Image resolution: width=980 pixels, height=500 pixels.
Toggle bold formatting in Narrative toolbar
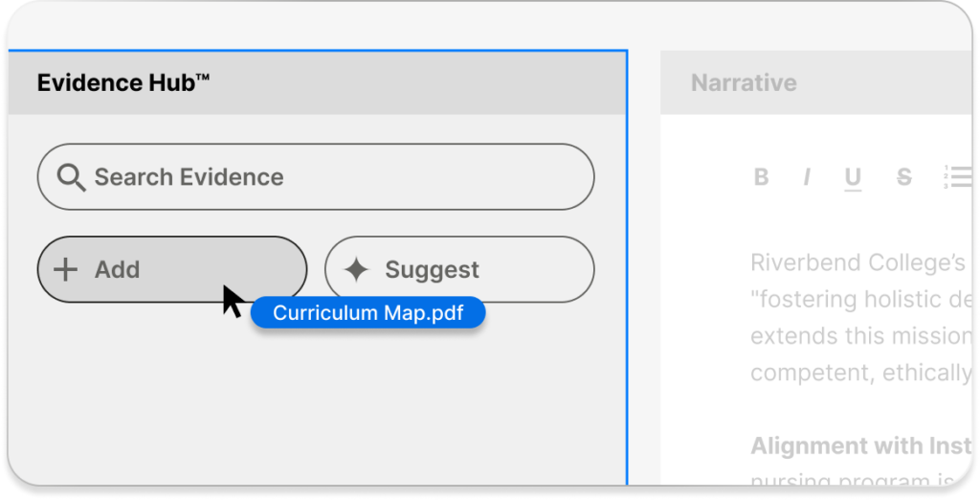click(x=761, y=177)
